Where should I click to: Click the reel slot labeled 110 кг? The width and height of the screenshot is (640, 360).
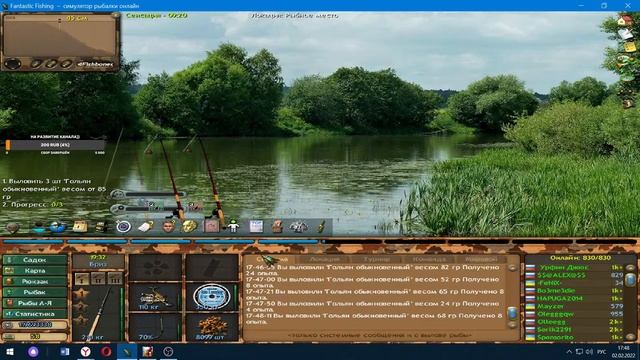[x=155, y=297]
